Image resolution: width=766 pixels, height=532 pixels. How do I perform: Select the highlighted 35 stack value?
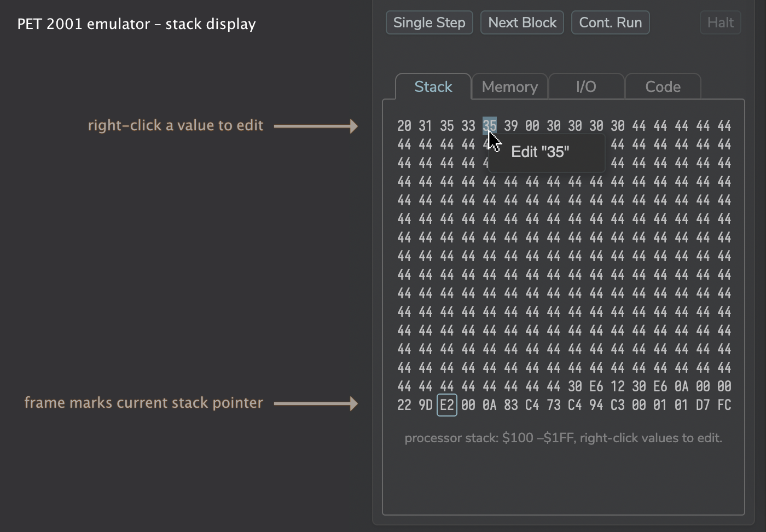point(490,126)
